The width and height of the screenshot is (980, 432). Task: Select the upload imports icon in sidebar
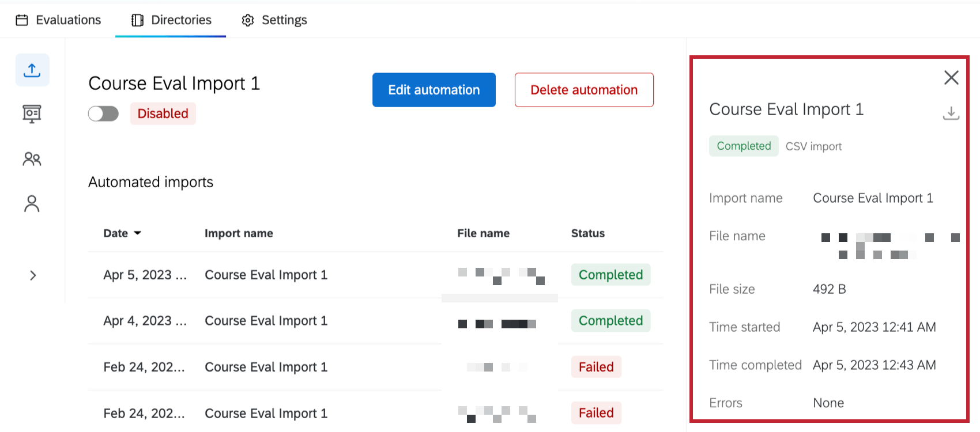tap(32, 70)
